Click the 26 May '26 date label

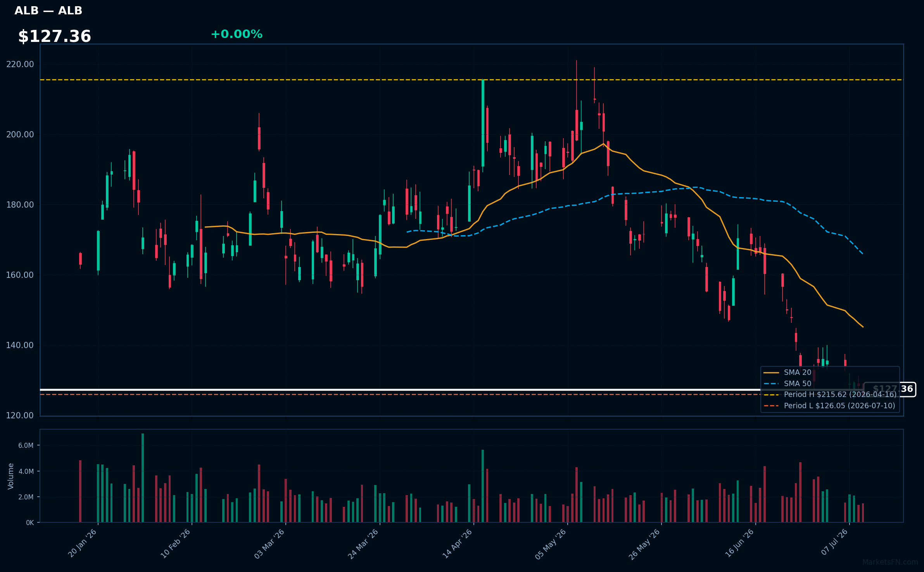(644, 544)
